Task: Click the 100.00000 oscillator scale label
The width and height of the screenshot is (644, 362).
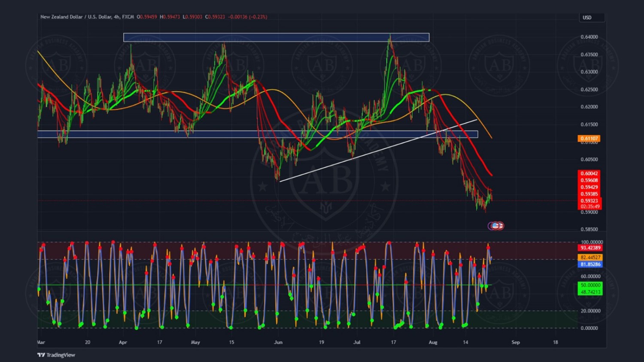Action: point(592,242)
